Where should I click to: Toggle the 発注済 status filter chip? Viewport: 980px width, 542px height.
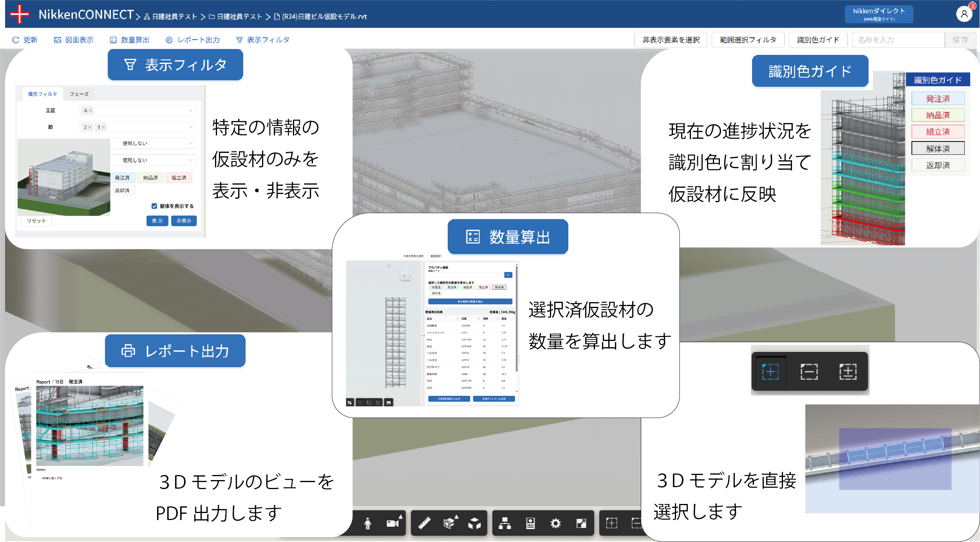click(122, 178)
